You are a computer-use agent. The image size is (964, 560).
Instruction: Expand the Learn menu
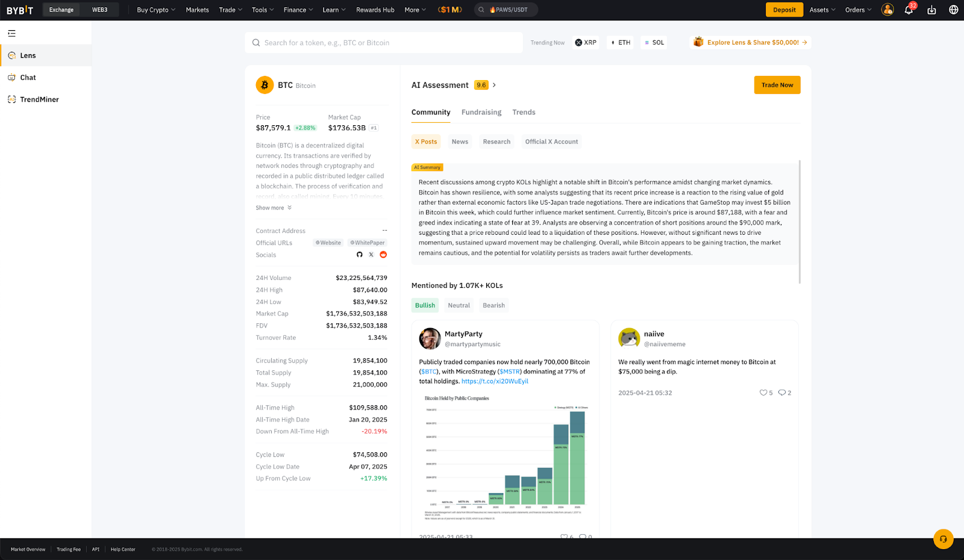334,10
